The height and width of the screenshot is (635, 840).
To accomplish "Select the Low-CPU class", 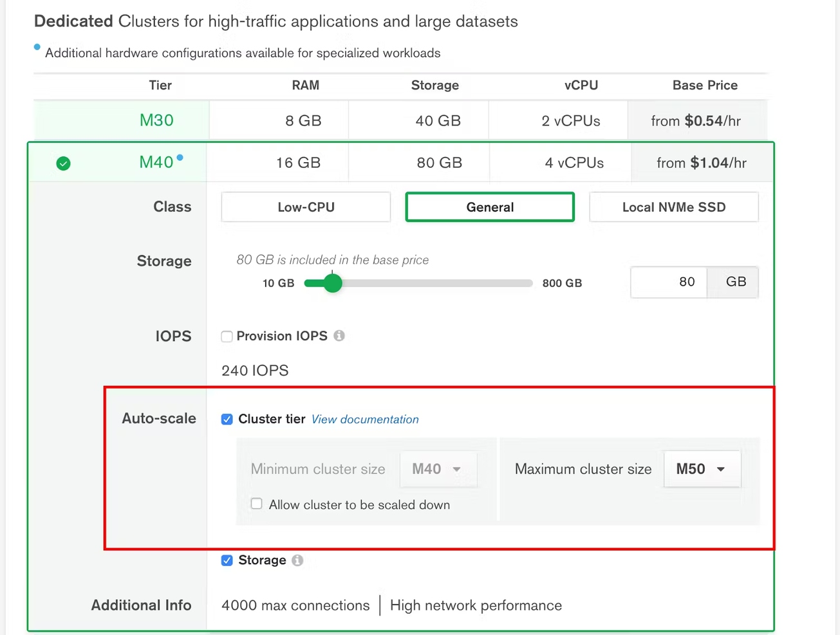I will coord(306,207).
